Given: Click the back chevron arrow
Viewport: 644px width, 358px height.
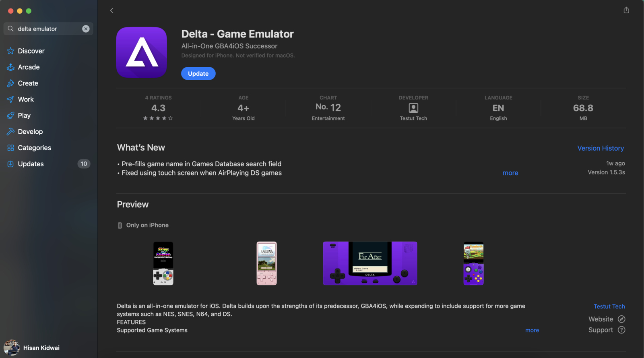Looking at the screenshot, I should tap(111, 10).
